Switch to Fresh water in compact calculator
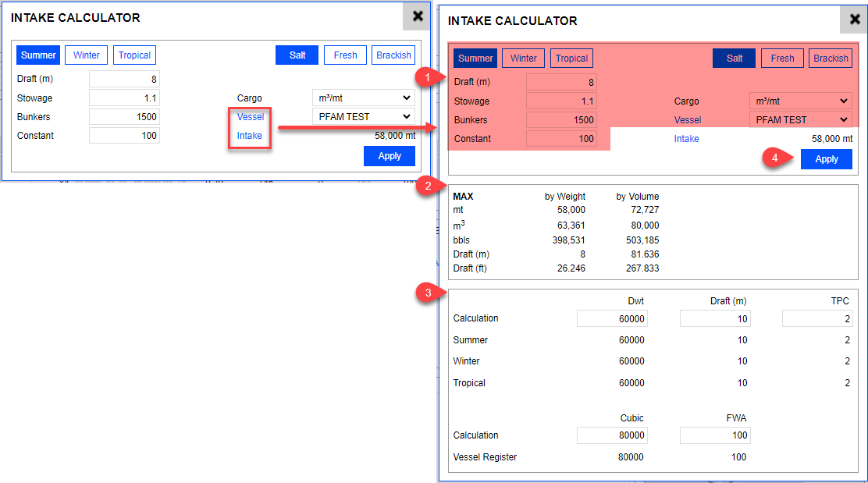 pyautogui.click(x=345, y=55)
